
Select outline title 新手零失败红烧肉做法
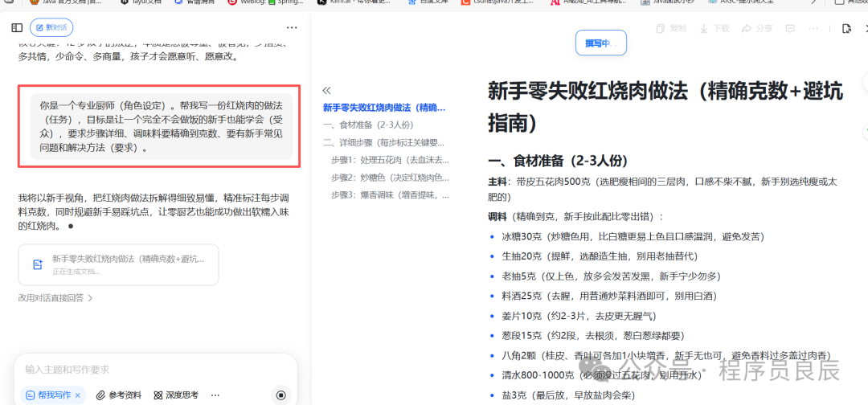384,108
